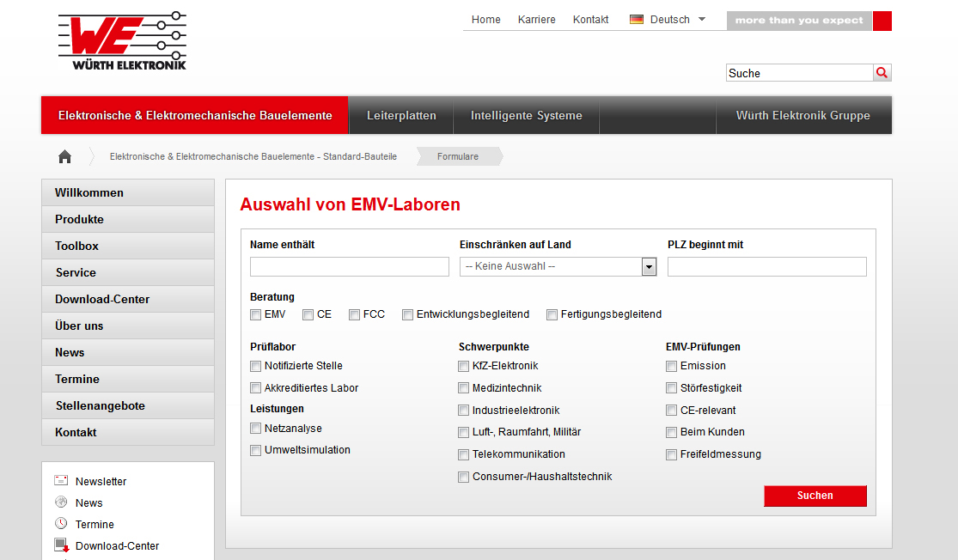Open Kontakt in the sidebar menu
958x560 pixels.
click(x=128, y=432)
